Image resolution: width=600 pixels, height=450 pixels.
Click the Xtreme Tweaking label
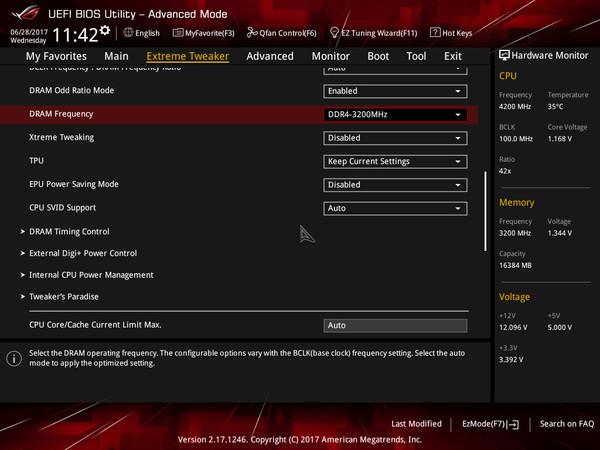[62, 137]
